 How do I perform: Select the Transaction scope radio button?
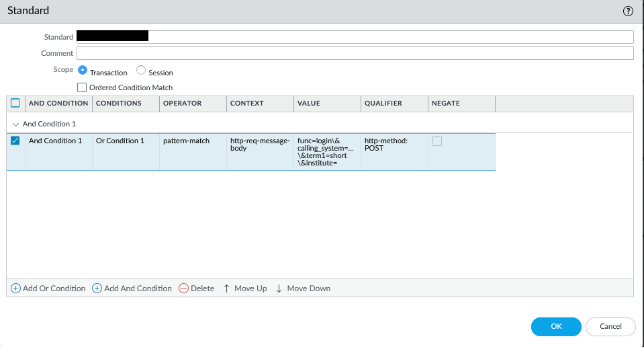point(83,70)
